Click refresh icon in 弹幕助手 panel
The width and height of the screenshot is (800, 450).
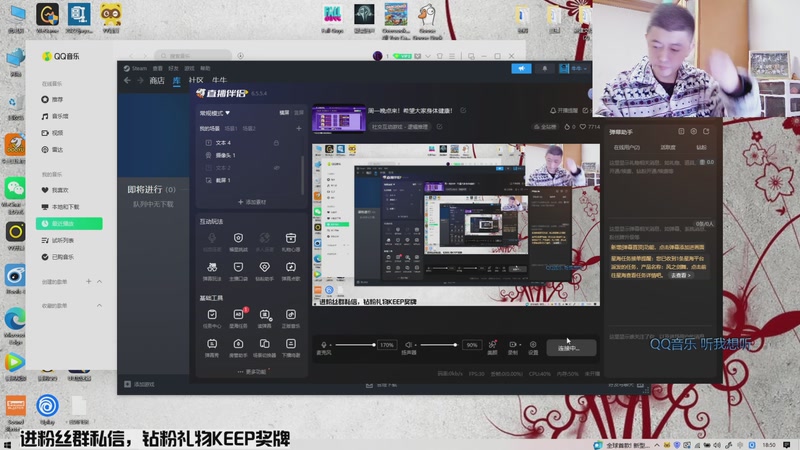(706, 132)
